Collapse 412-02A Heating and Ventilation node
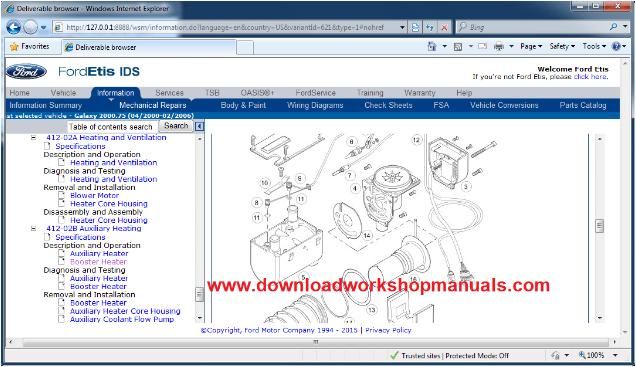Viewport: 636px width, 367px height. (33, 138)
